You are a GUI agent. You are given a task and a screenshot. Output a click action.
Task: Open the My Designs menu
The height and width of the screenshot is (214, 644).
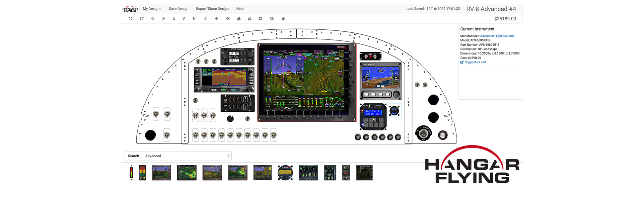[152, 9]
